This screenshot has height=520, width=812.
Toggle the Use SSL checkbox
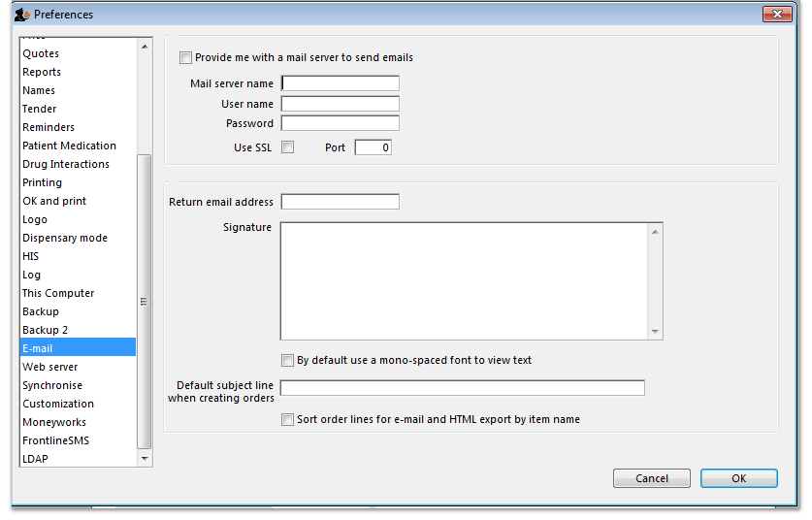pos(287,147)
